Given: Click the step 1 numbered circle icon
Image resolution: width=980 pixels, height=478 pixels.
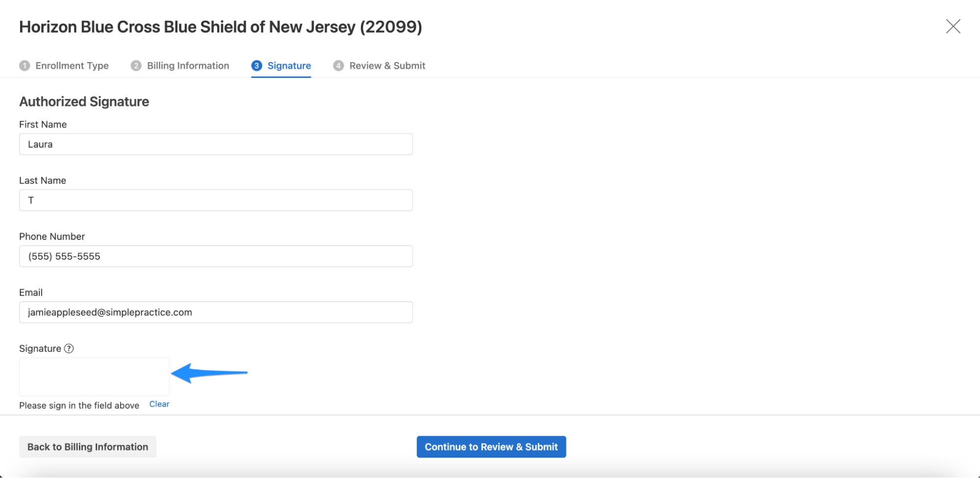Looking at the screenshot, I should (24, 65).
